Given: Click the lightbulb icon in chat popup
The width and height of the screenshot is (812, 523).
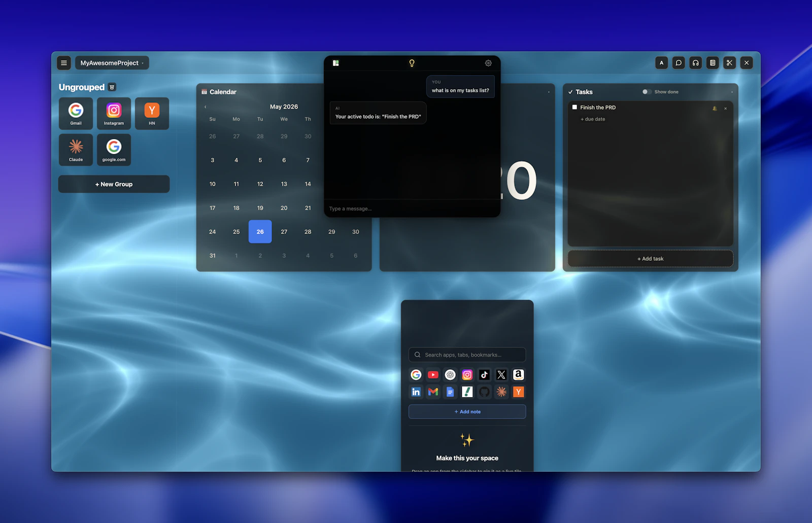Looking at the screenshot, I should tap(412, 63).
